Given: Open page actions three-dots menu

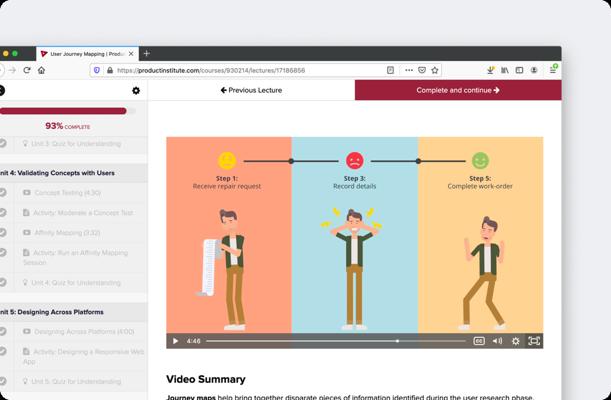Looking at the screenshot, I should pos(409,70).
